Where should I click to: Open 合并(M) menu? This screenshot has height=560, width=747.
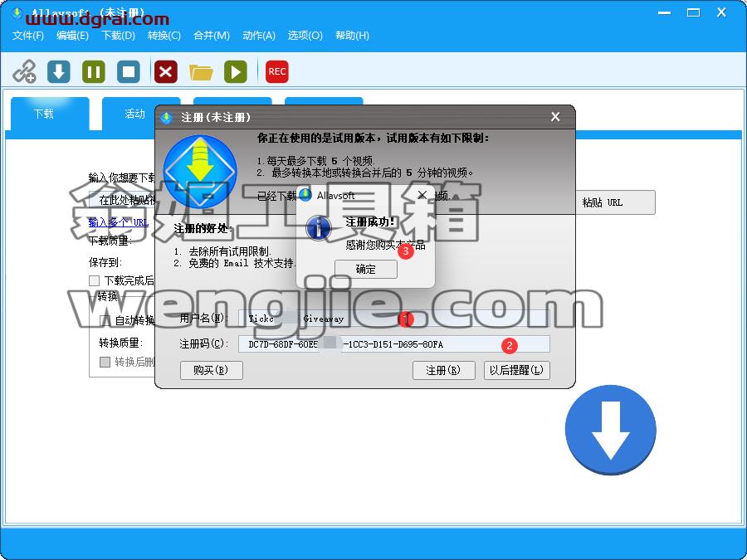[212, 35]
